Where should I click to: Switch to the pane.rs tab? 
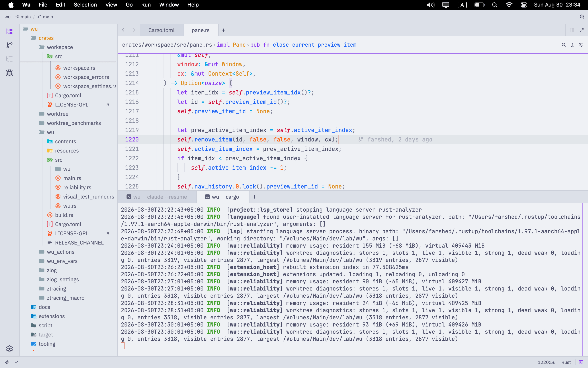(200, 30)
